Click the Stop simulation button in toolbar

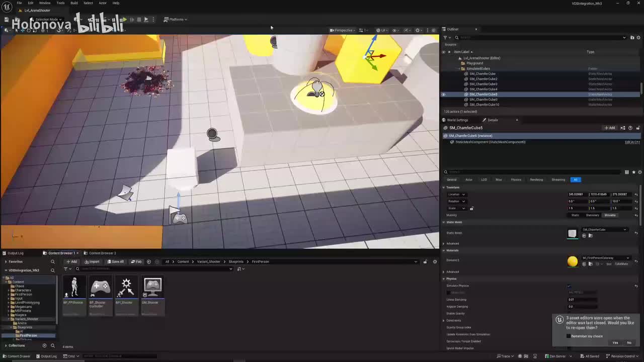139,20
